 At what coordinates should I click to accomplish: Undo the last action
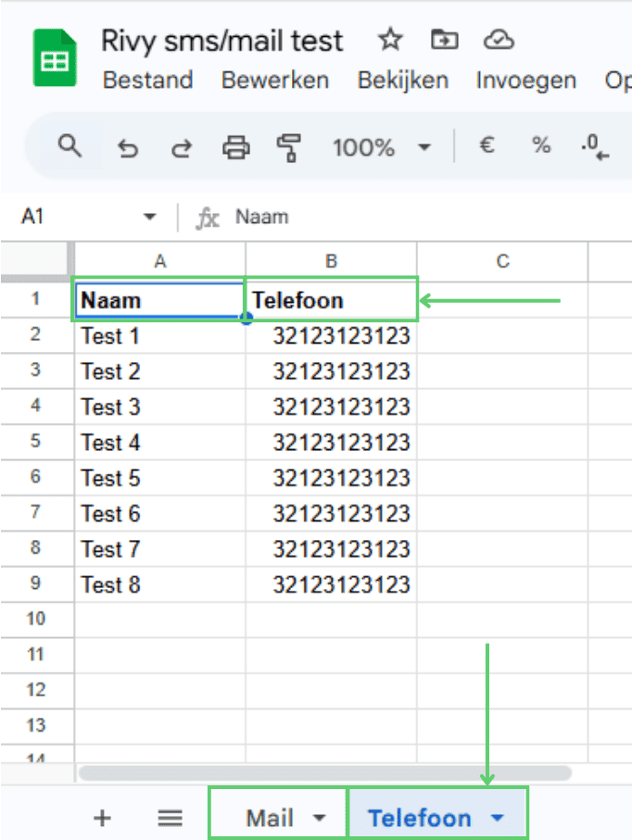click(x=128, y=147)
